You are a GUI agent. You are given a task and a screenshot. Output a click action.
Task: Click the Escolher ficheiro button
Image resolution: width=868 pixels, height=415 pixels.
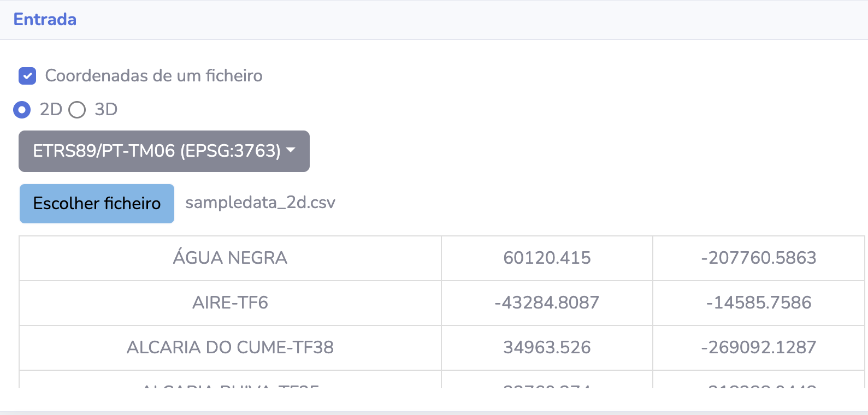point(97,204)
